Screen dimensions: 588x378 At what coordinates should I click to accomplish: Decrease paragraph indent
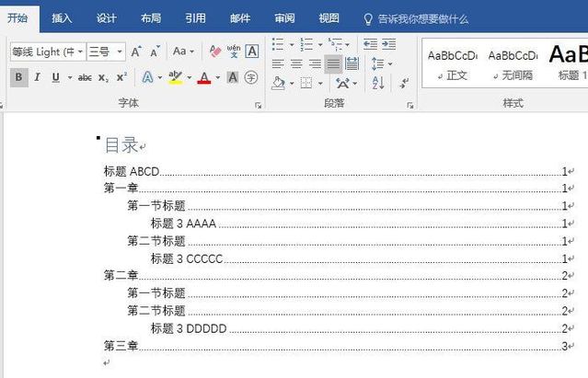coord(370,44)
